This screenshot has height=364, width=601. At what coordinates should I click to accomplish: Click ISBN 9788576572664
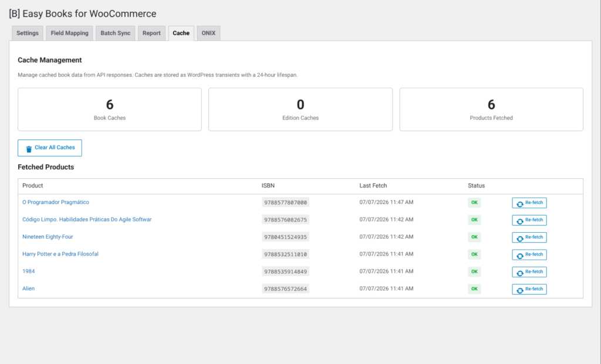(x=286, y=288)
